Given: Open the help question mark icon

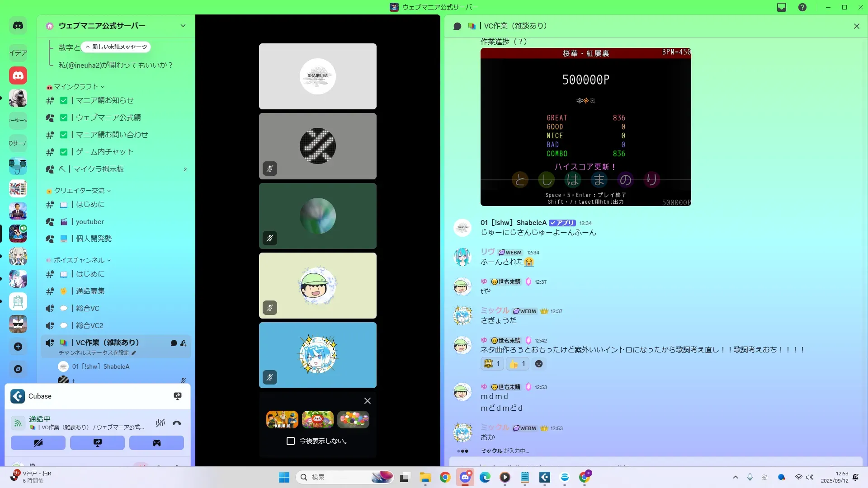Looking at the screenshot, I should [x=802, y=7].
